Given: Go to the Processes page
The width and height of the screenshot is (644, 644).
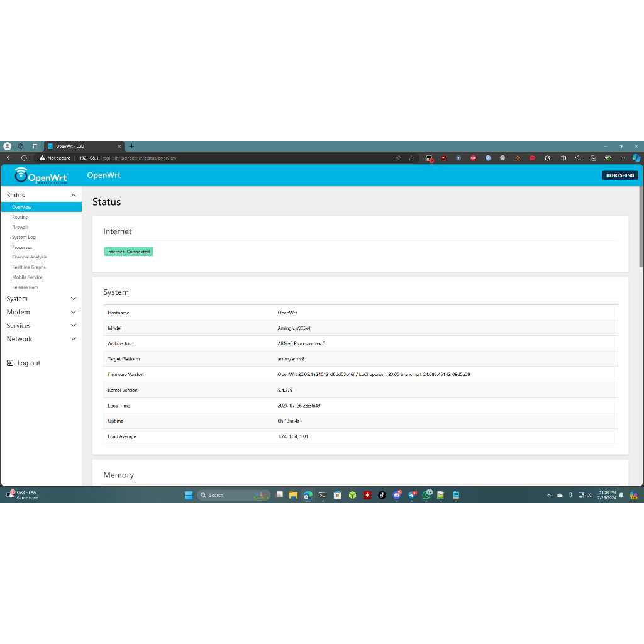Looking at the screenshot, I should click(x=22, y=247).
